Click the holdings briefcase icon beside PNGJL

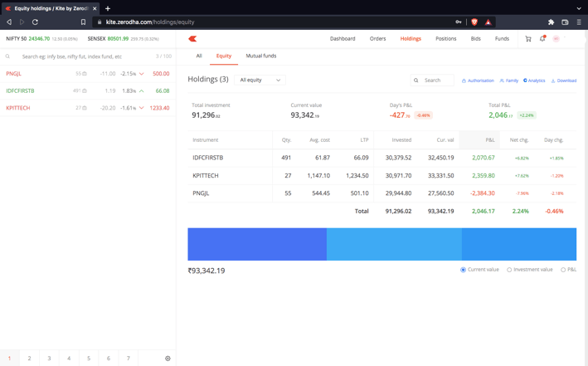pyautogui.click(x=85, y=74)
